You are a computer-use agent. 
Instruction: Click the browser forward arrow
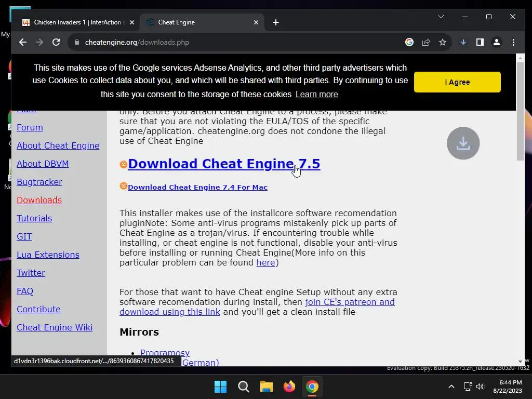click(x=39, y=42)
